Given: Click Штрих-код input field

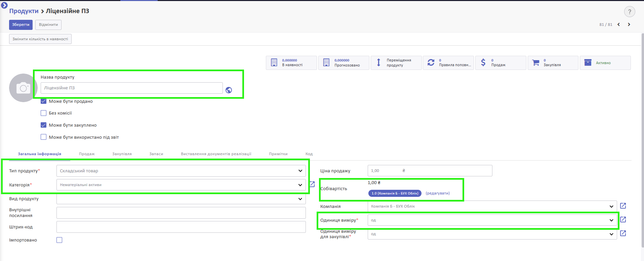Looking at the screenshot, I should click(181, 227).
